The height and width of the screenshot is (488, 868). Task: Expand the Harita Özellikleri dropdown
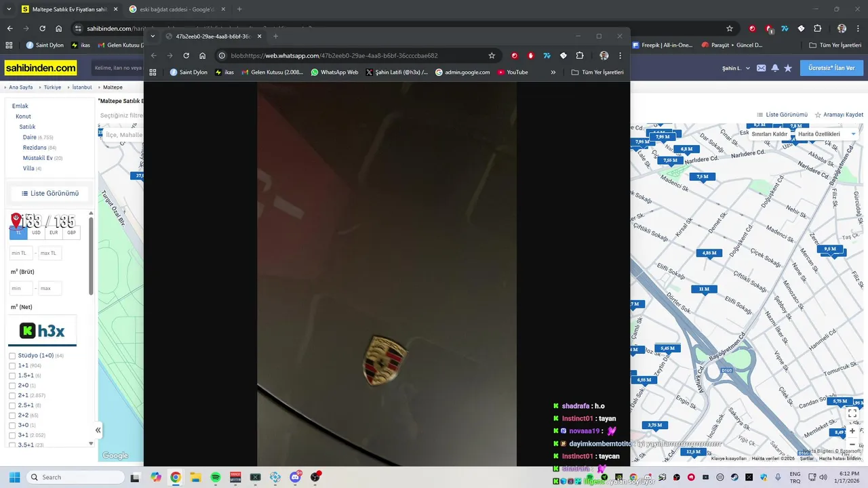[x=826, y=134]
